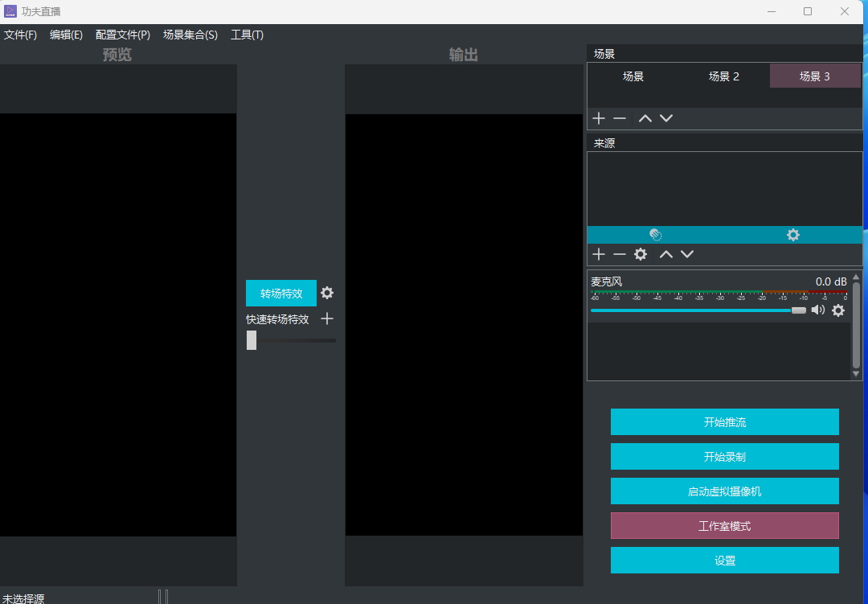
Task: Move the scene down with the down chevron
Action: [x=666, y=118]
